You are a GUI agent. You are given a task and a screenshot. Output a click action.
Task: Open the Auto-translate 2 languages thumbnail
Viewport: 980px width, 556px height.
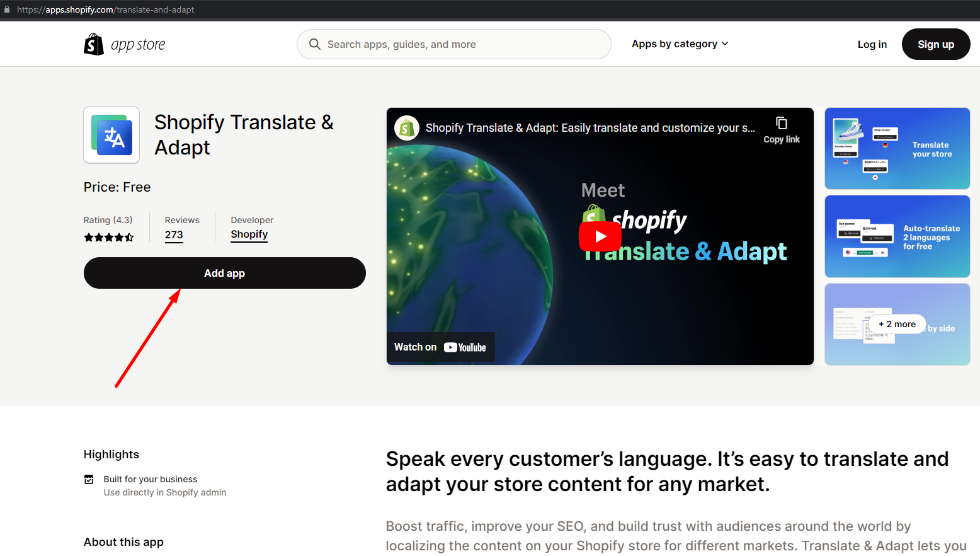coord(897,236)
